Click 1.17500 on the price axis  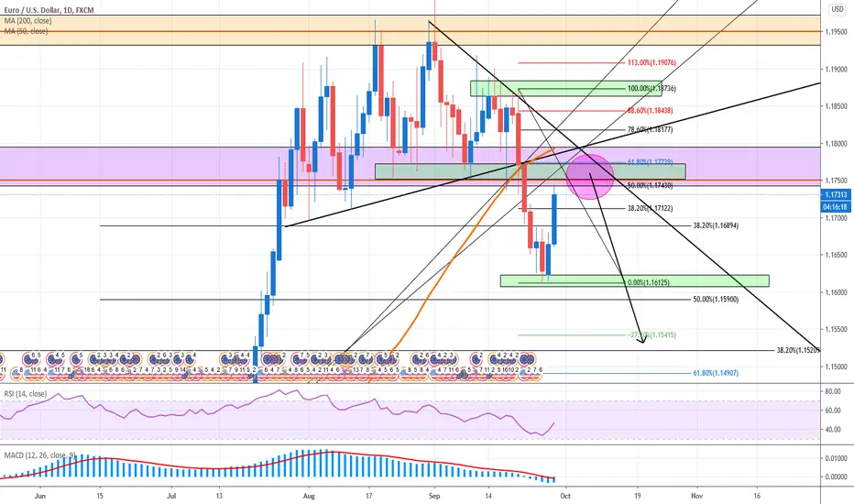(836, 181)
